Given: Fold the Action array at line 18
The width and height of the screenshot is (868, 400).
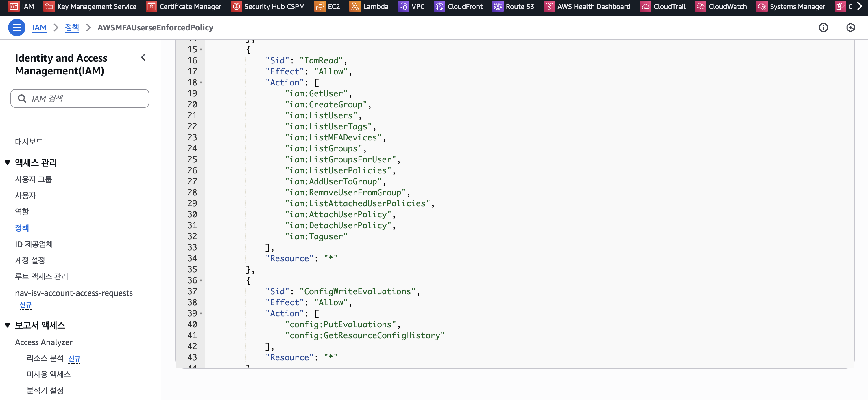Looking at the screenshot, I should coord(201,82).
